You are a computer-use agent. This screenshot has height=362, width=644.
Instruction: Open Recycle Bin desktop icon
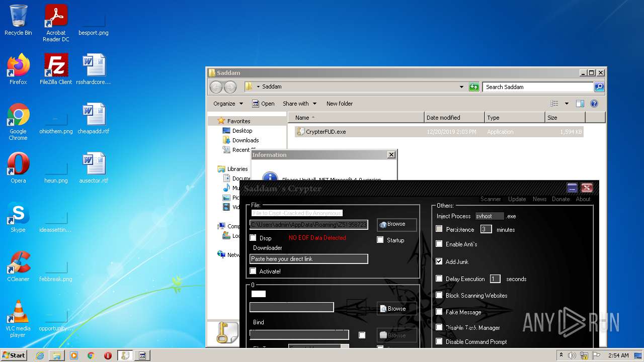pyautogui.click(x=18, y=20)
